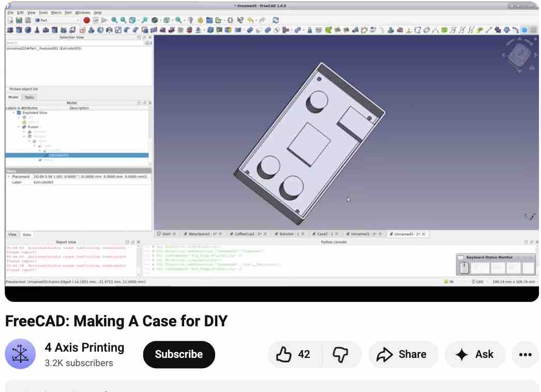Click the 4 Axis Printing channel avatar
The height and width of the screenshot is (392, 541).
[20, 354]
